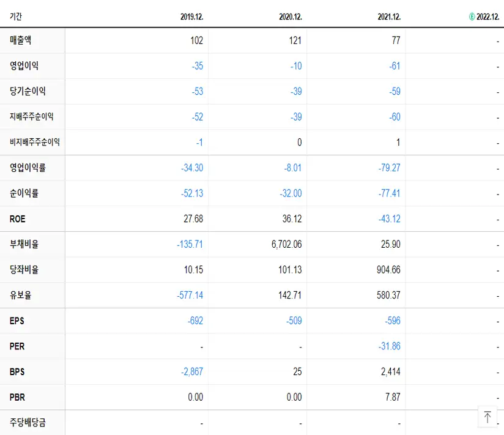Select the PER row label
Viewport: 504px width, 435px height.
pos(15,346)
